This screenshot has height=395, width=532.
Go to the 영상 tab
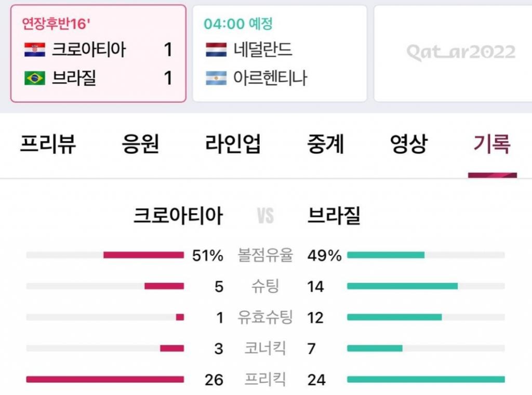408,143
